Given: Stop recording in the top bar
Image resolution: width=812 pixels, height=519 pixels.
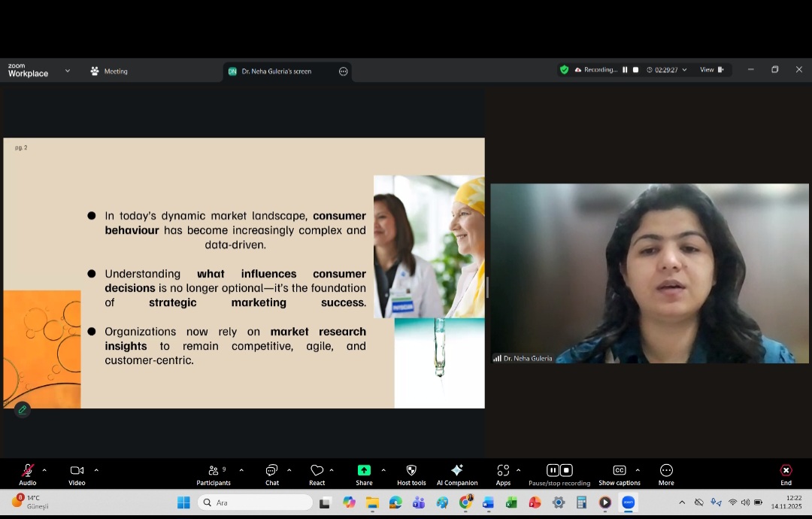Looking at the screenshot, I should pos(635,70).
